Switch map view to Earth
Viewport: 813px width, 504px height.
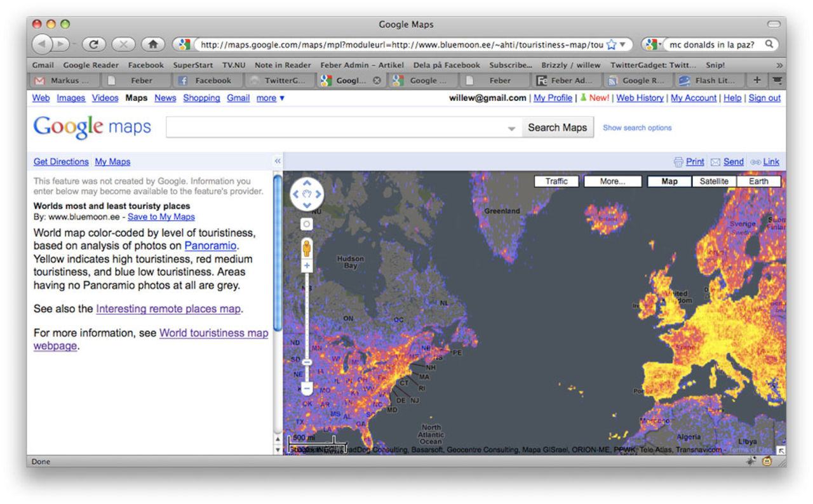click(x=758, y=182)
